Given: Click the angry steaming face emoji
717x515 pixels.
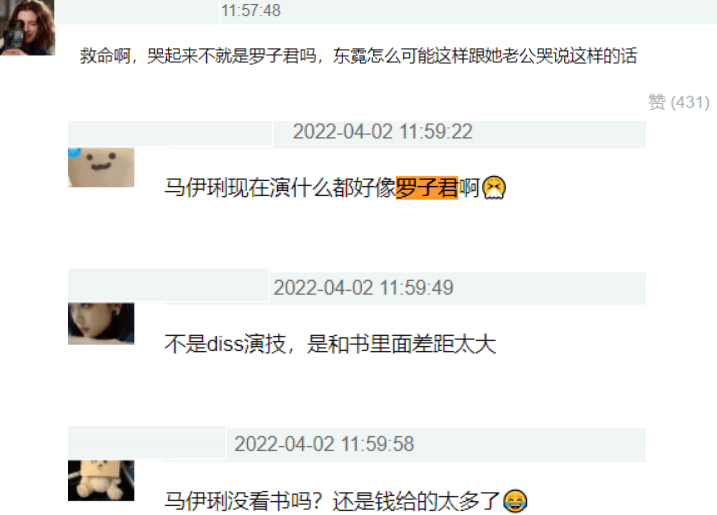Looking at the screenshot, I should pos(494,188).
